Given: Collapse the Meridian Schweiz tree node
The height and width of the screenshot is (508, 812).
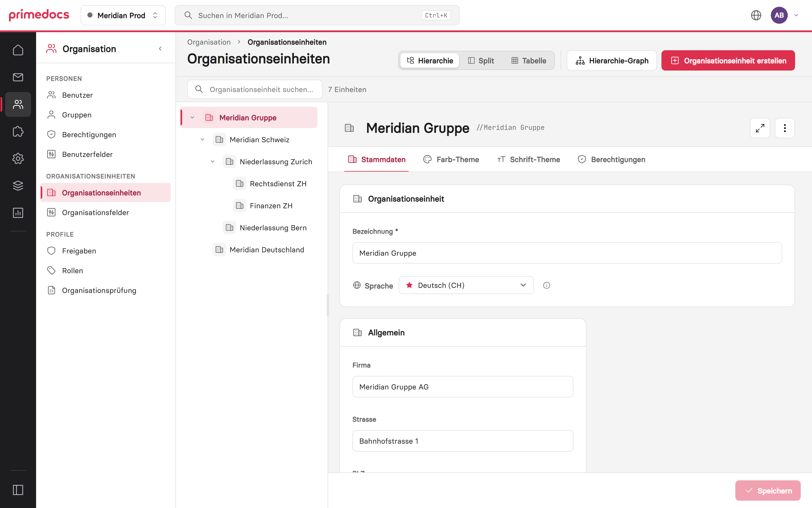Looking at the screenshot, I should [202, 139].
